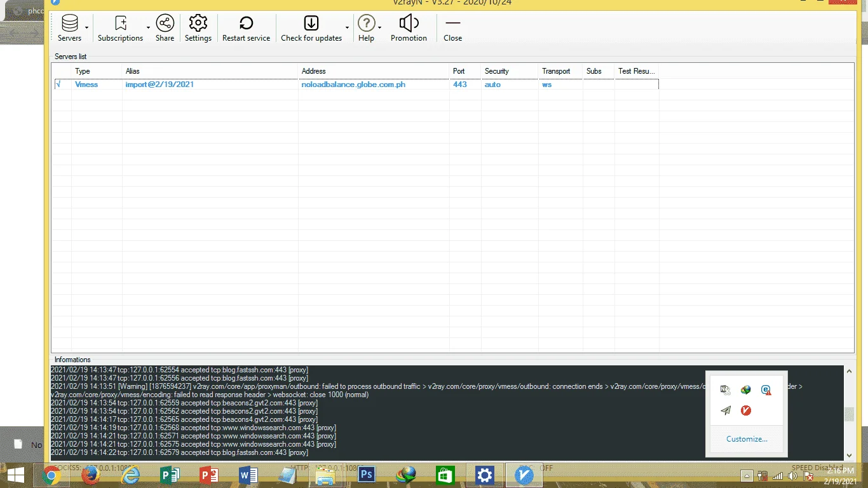Click the Share toolbar icon
Screen dimensions: 868x488
[165, 29]
